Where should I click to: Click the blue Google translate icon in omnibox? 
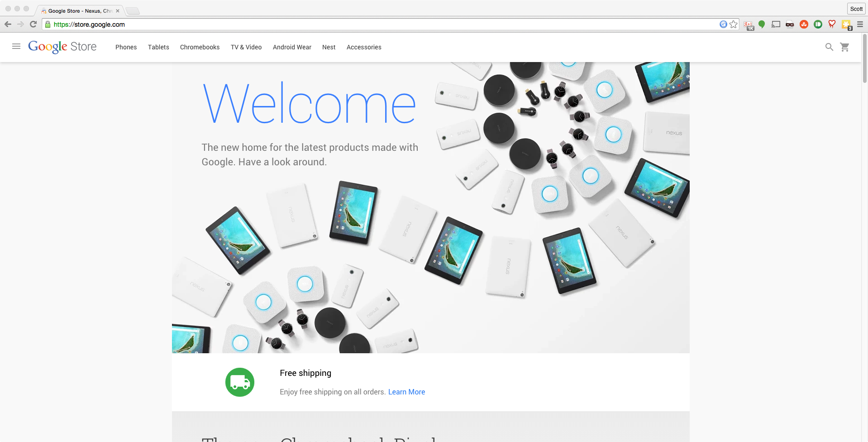(x=723, y=24)
